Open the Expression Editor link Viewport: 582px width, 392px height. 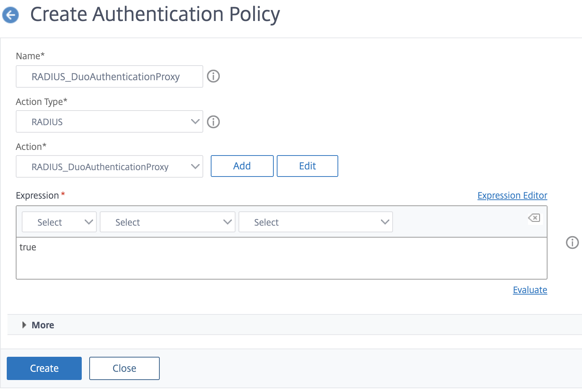512,195
